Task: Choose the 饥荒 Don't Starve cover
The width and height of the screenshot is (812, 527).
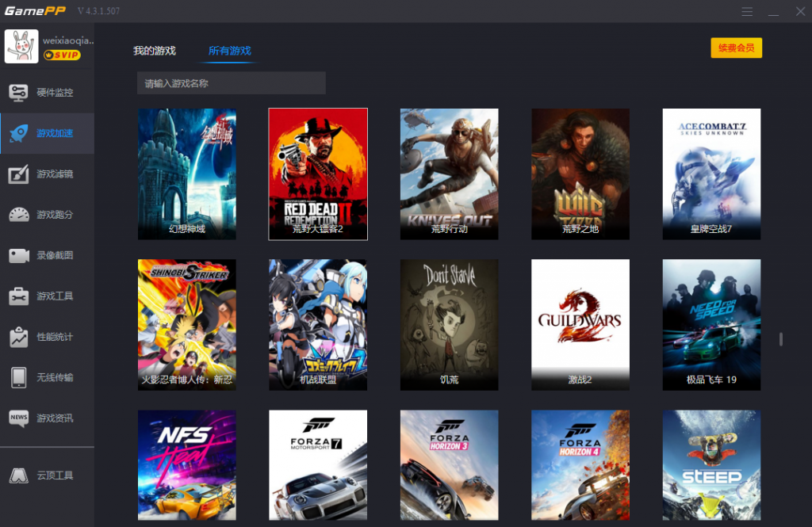Action: point(449,325)
